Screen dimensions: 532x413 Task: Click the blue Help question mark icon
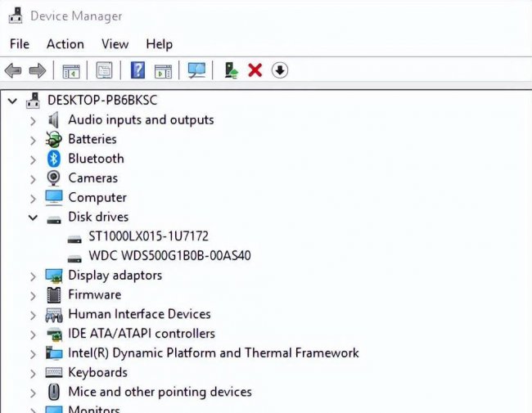[x=138, y=70]
